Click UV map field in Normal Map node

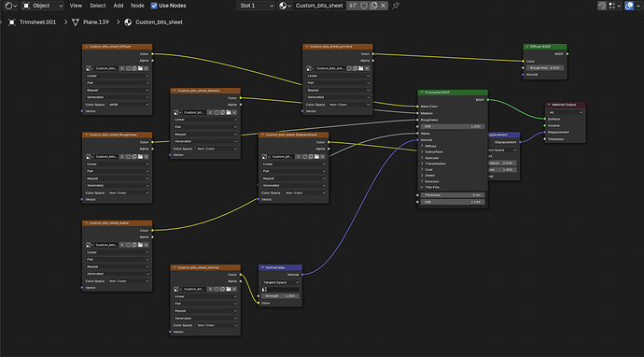281,289
